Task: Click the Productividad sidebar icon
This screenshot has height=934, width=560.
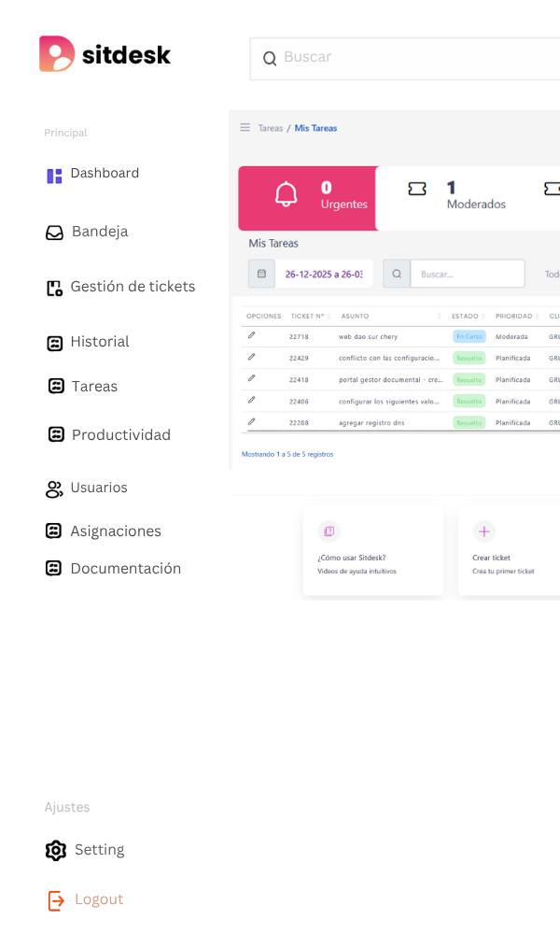Action: tap(56, 434)
